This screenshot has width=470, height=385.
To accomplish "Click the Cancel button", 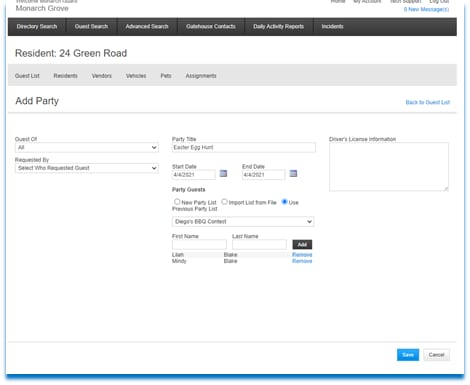I will click(x=436, y=355).
